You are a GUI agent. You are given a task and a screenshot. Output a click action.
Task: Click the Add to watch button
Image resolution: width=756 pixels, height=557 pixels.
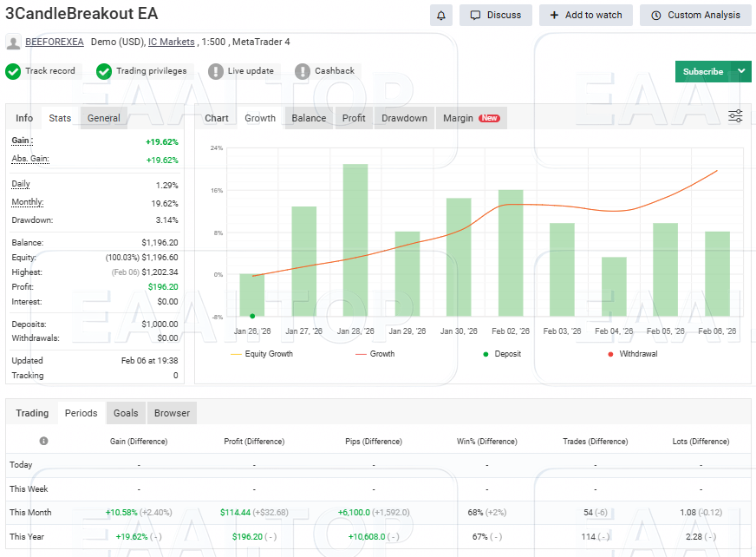point(585,15)
